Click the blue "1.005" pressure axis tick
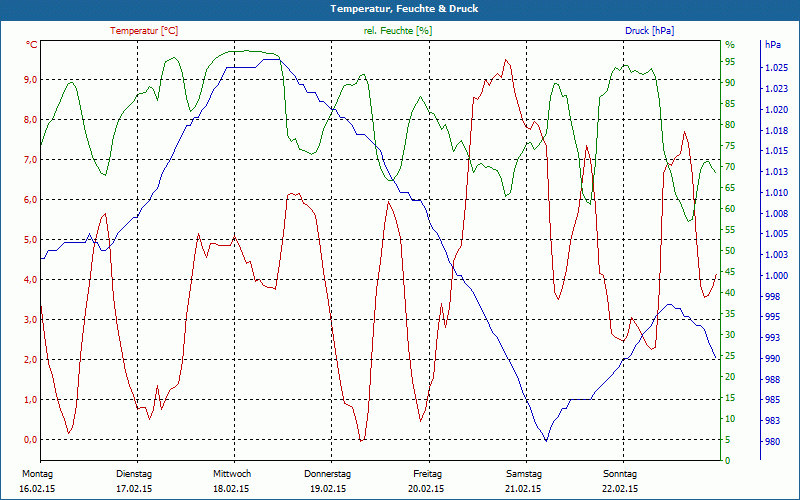This screenshot has width=800, height=500. pyautogui.click(x=776, y=234)
